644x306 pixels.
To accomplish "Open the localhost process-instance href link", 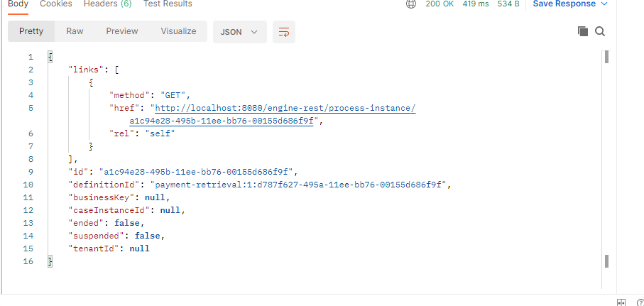I will (x=285, y=108).
